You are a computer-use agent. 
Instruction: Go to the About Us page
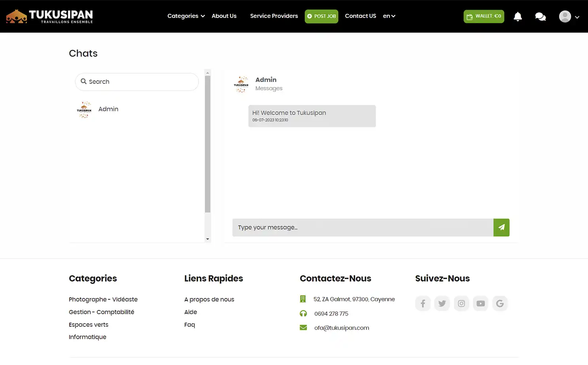[224, 16]
